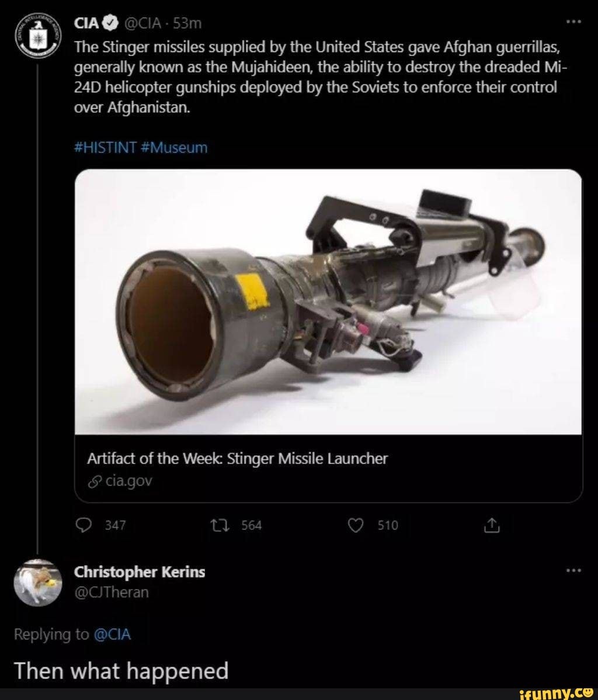Open the #HISTINT hashtag
Viewport: 598px width, 700px height.
pos(107,148)
